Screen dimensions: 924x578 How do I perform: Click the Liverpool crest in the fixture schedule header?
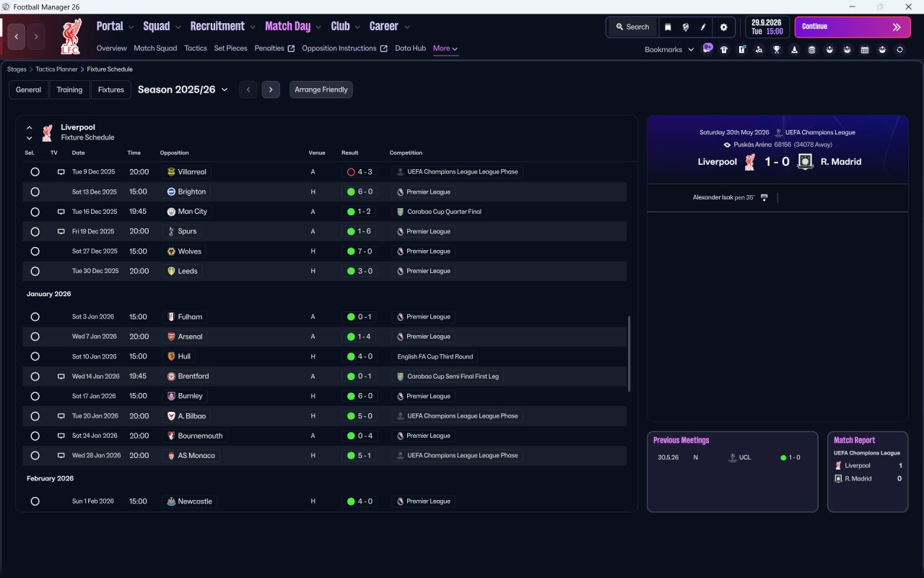pos(47,132)
